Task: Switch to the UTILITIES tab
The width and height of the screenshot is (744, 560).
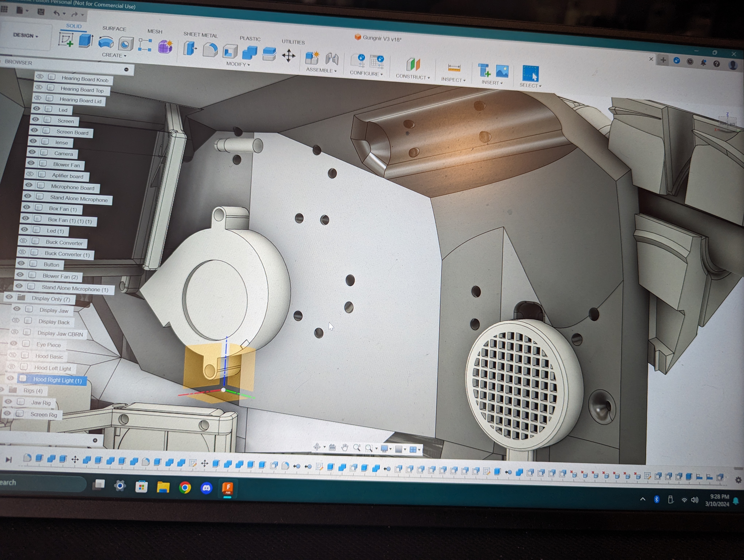Action: tap(293, 42)
